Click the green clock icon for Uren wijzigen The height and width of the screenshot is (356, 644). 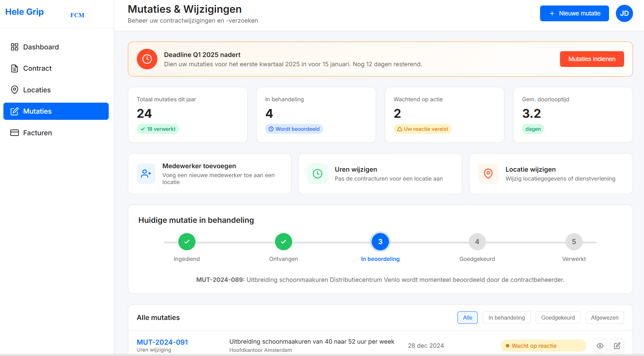click(x=317, y=174)
